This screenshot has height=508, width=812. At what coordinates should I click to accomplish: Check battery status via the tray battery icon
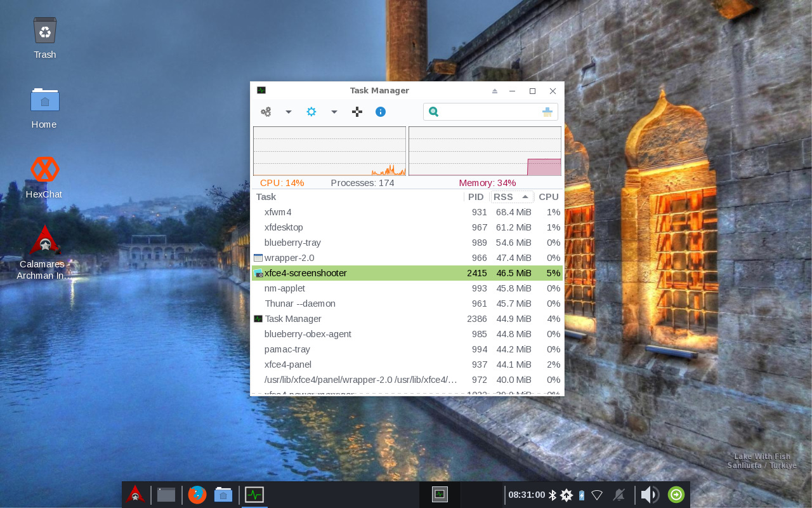point(582,493)
